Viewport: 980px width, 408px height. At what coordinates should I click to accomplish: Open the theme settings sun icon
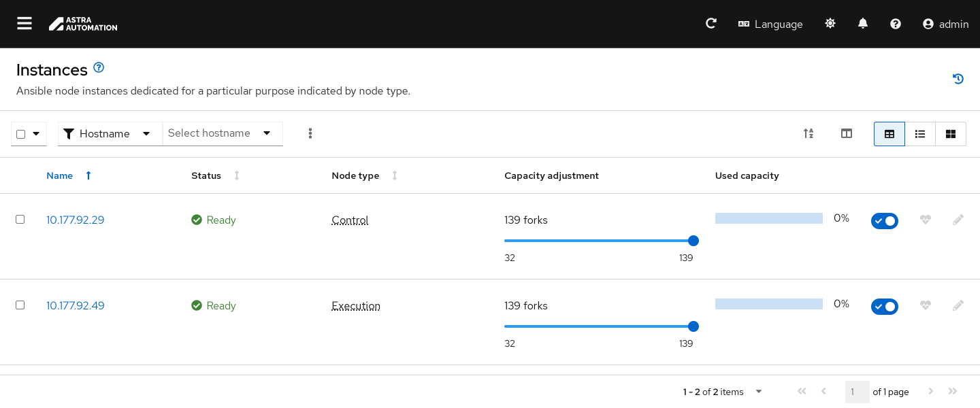830,24
